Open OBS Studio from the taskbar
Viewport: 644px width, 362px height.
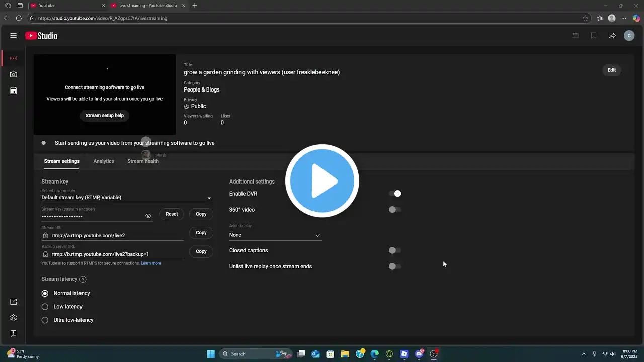434,354
